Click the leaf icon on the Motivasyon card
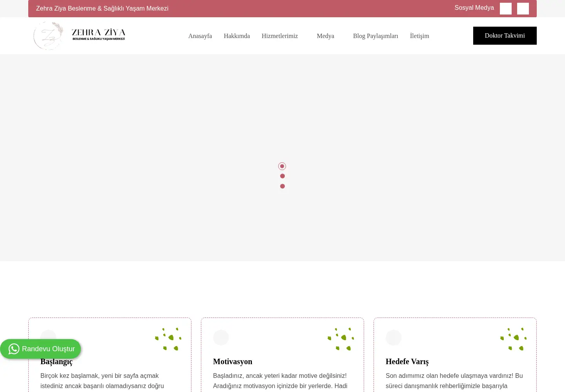The width and height of the screenshot is (565, 392). 341,339
